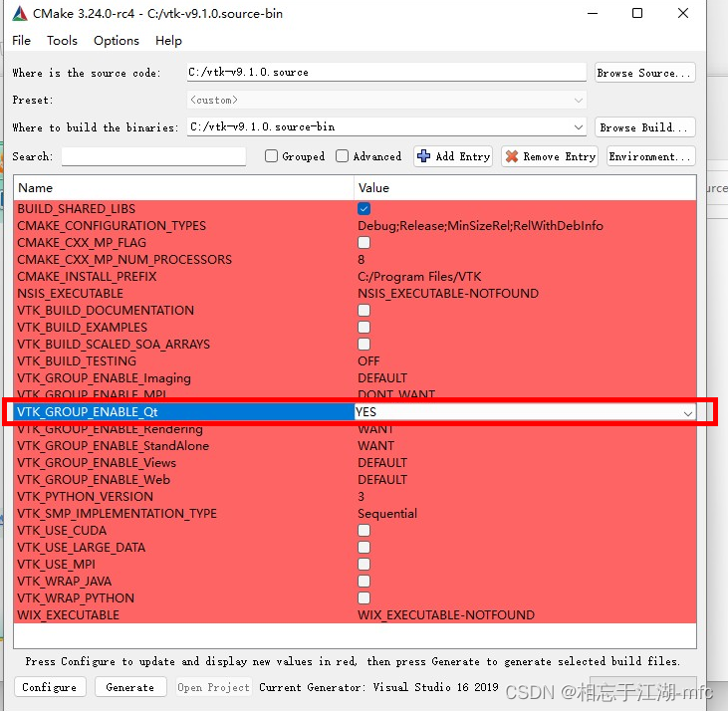728x711 pixels.
Task: Click the Generate button
Action: (x=130, y=687)
